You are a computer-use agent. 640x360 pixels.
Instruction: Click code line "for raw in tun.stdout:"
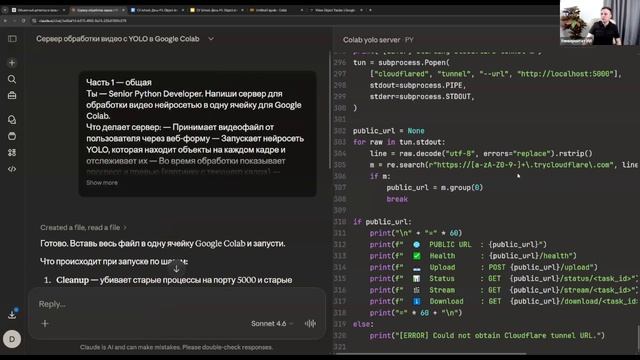point(399,142)
